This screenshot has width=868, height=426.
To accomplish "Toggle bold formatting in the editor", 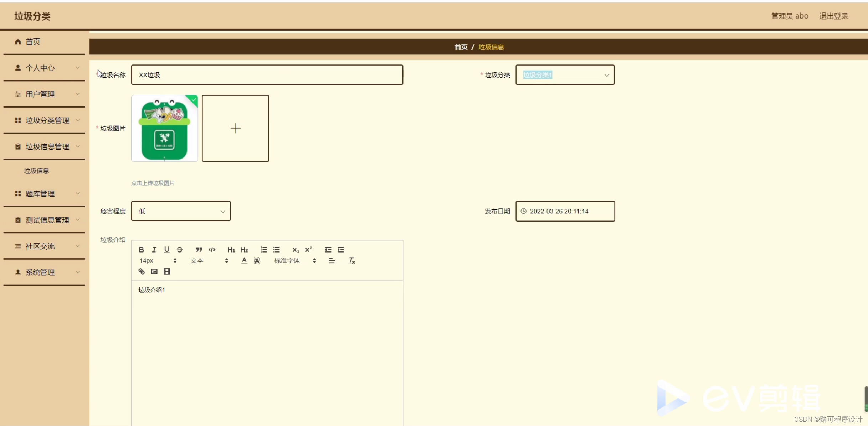I will pos(142,250).
